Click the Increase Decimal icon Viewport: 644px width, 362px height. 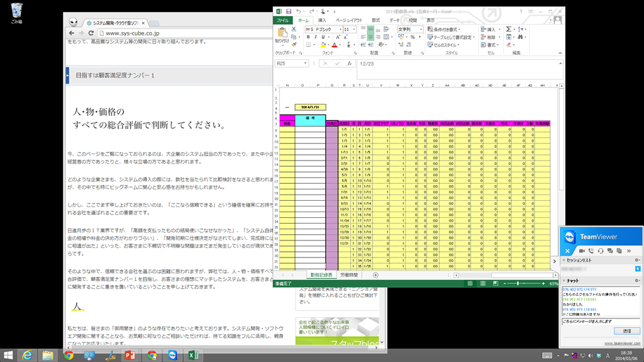pos(401,45)
